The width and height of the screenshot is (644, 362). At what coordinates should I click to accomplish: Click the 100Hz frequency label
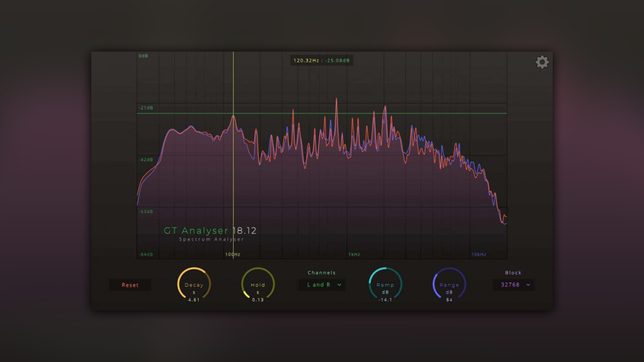[x=232, y=254]
